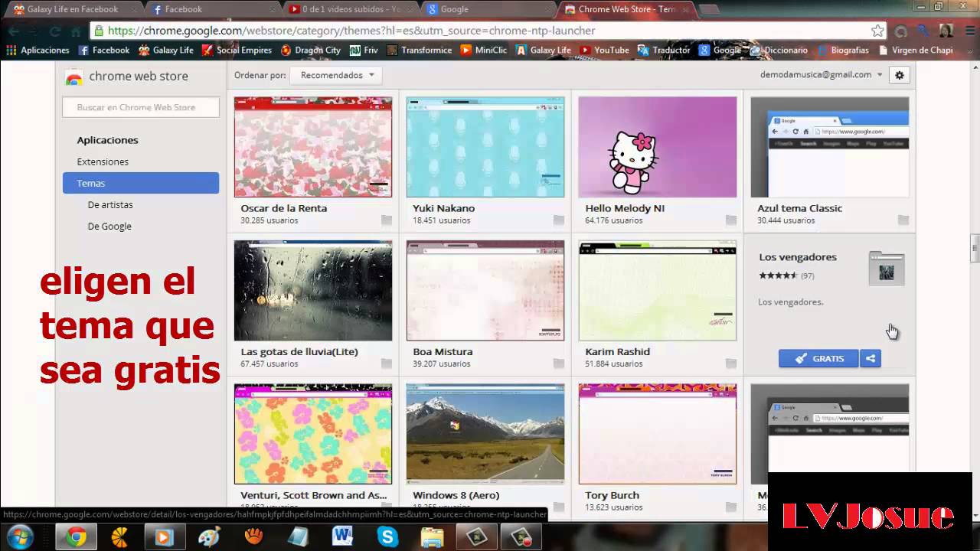Open the Diccionario bookmark
This screenshot has width=980, height=551.
tap(779, 51)
